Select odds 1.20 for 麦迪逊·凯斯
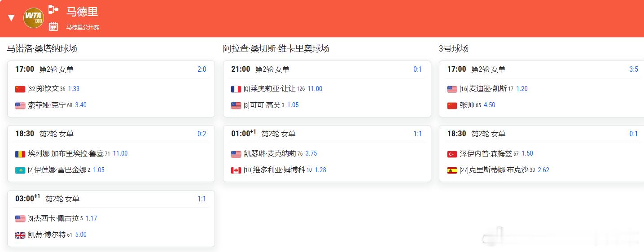 point(522,89)
